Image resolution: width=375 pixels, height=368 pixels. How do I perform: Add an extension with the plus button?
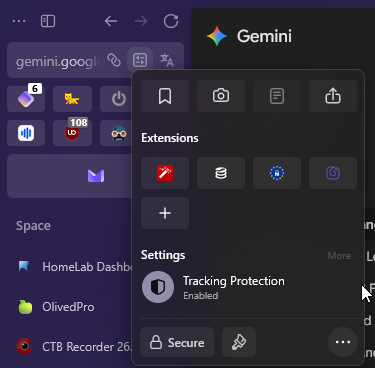(165, 213)
